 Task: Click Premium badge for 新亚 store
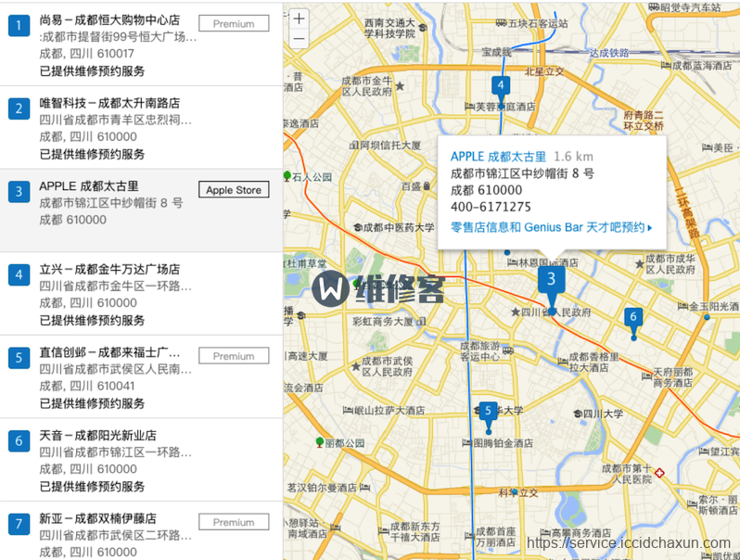pyautogui.click(x=234, y=522)
